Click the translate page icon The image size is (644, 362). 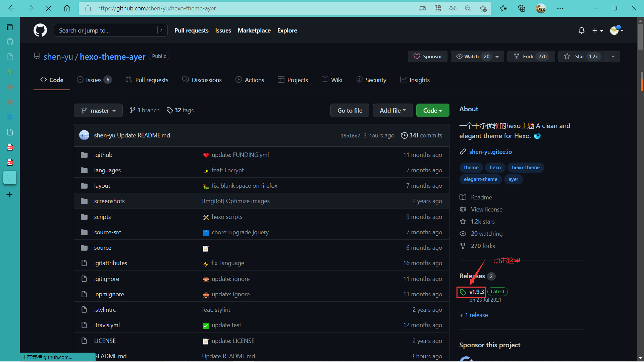453,8
